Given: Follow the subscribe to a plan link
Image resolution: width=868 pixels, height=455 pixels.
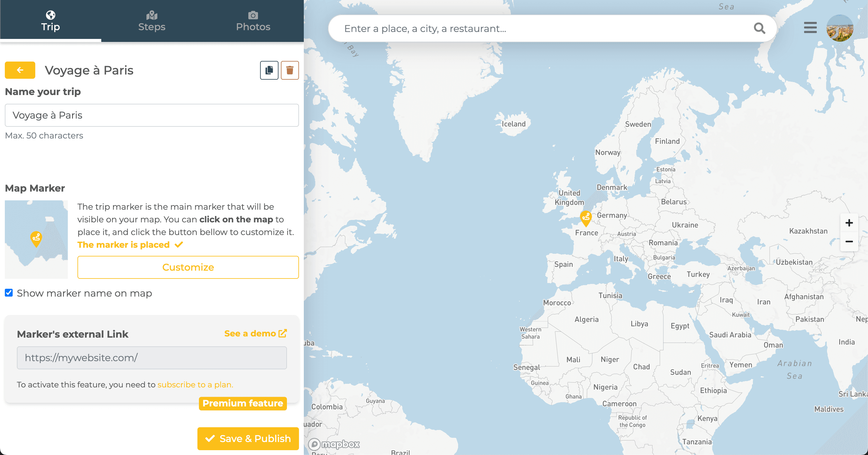Looking at the screenshot, I should 195,384.
